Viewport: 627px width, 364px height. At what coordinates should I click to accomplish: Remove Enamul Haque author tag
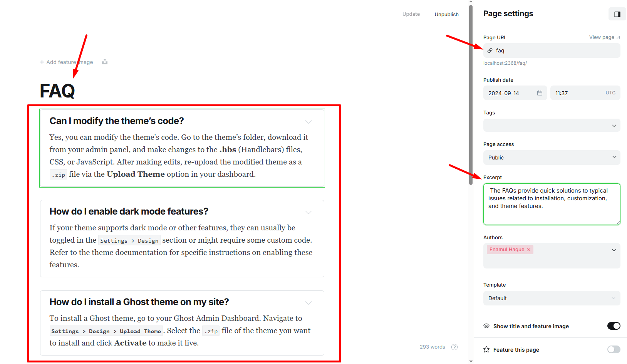point(529,250)
